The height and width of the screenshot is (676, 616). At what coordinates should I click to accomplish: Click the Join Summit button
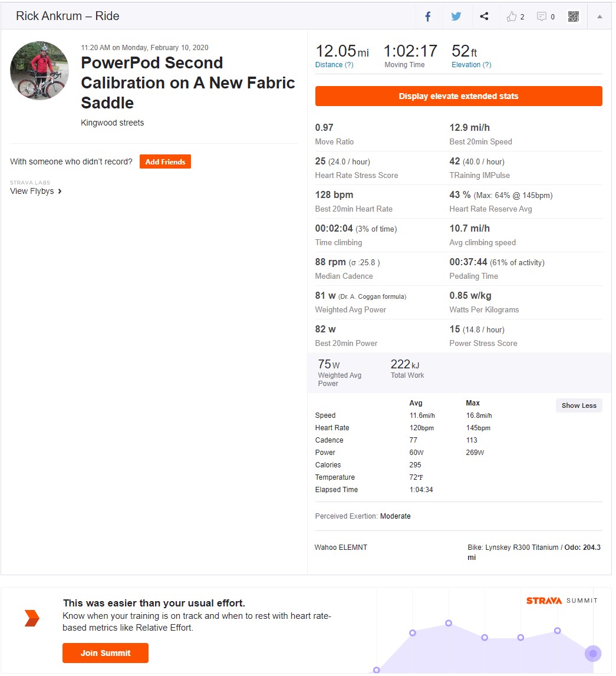105,652
